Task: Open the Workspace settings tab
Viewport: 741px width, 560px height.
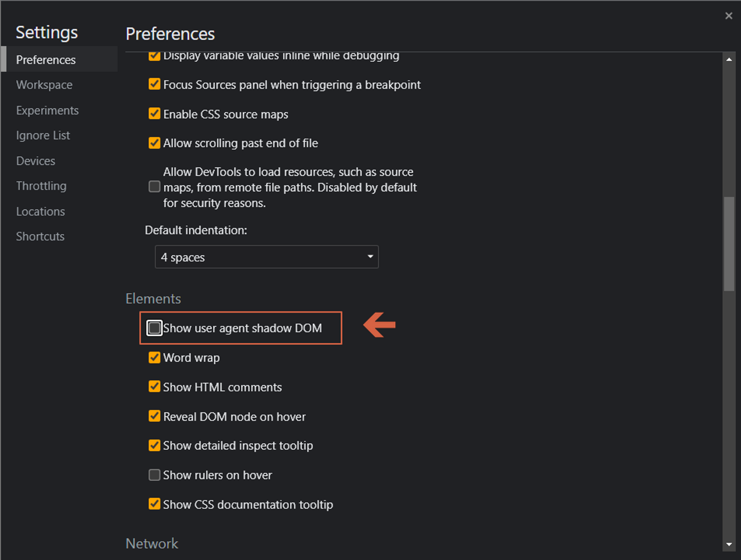Action: [x=44, y=85]
